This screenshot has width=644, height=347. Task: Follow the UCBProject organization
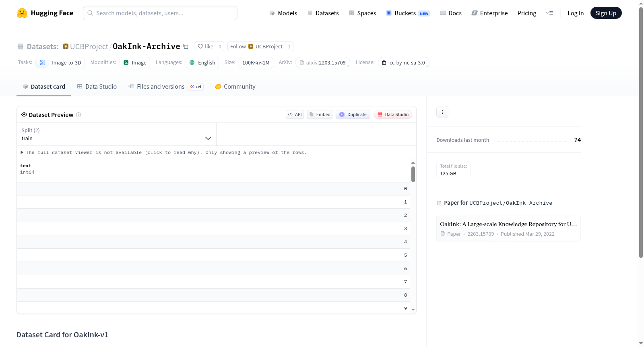(x=256, y=46)
